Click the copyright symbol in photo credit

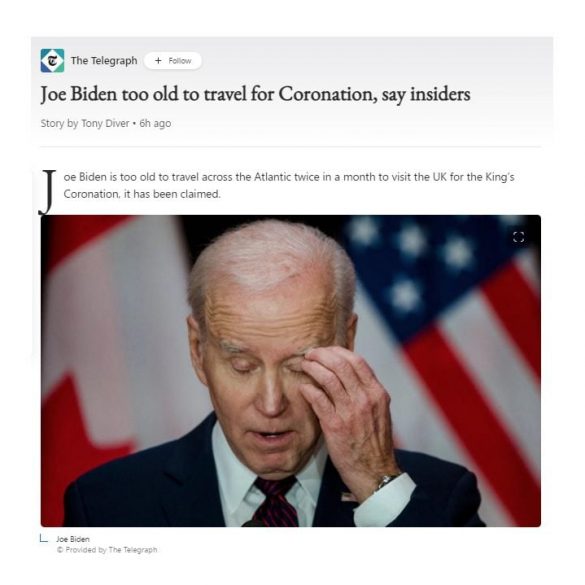pos(60,550)
